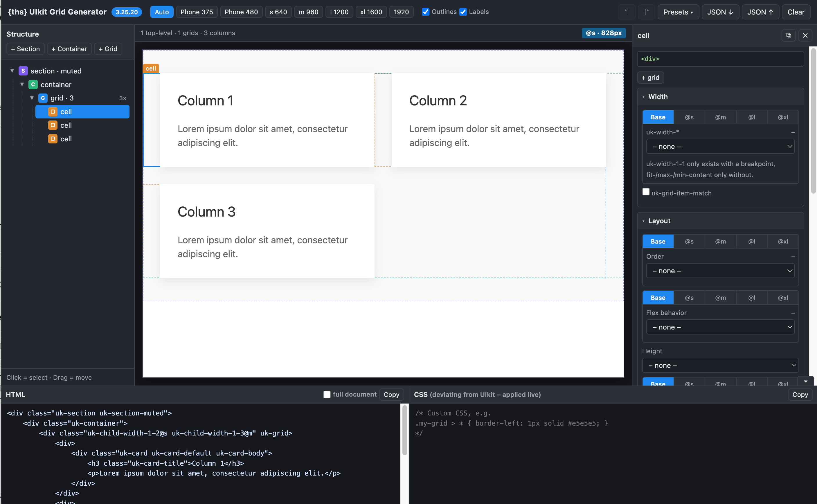Close the cell properties panel

coord(805,35)
